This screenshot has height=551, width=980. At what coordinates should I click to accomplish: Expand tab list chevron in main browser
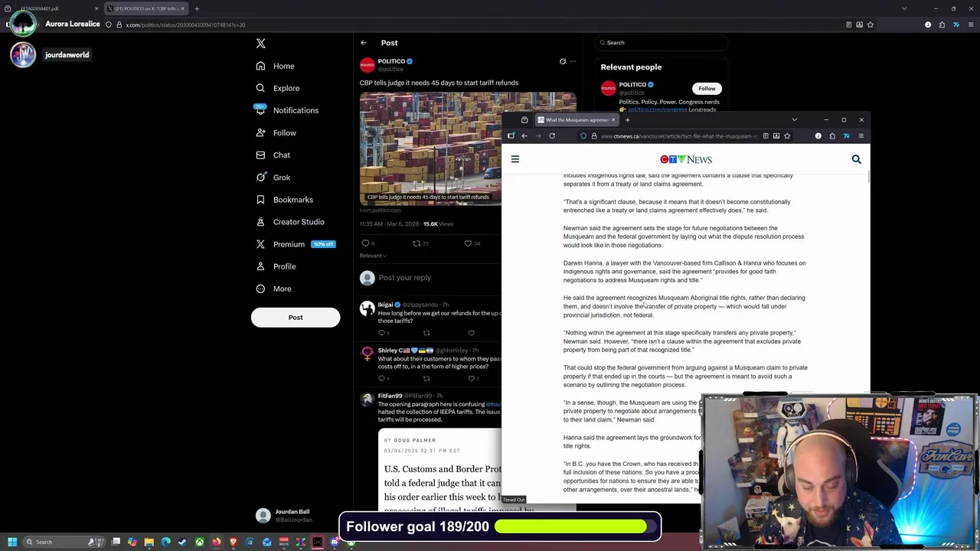point(904,8)
